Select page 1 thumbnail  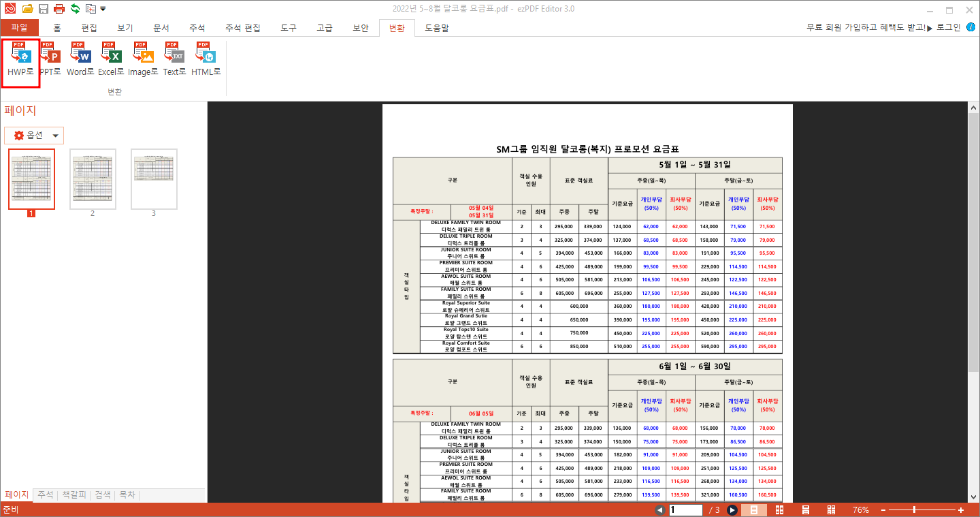click(31, 178)
